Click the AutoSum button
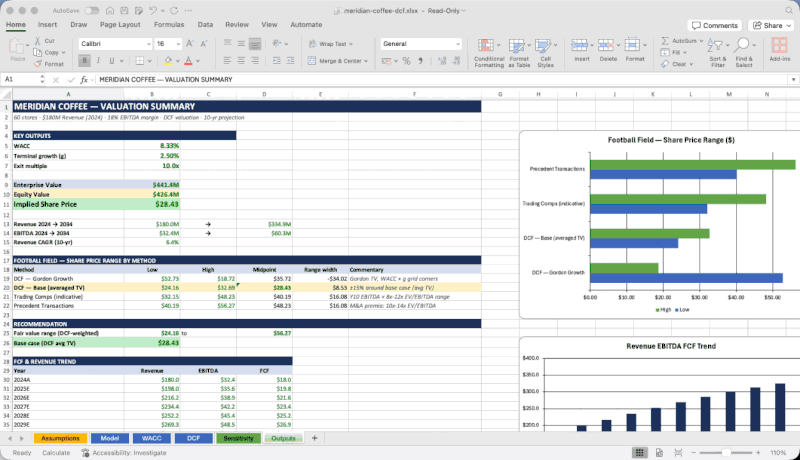800x460 pixels. (680, 40)
